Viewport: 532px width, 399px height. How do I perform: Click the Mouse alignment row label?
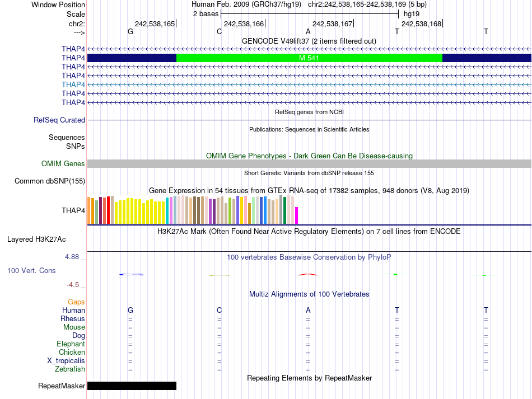[74, 327]
